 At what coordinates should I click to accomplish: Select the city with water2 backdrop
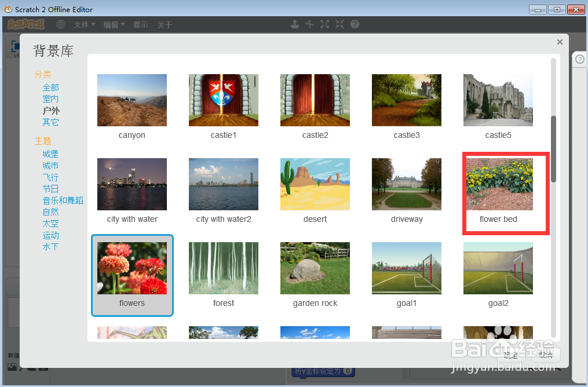pos(224,184)
